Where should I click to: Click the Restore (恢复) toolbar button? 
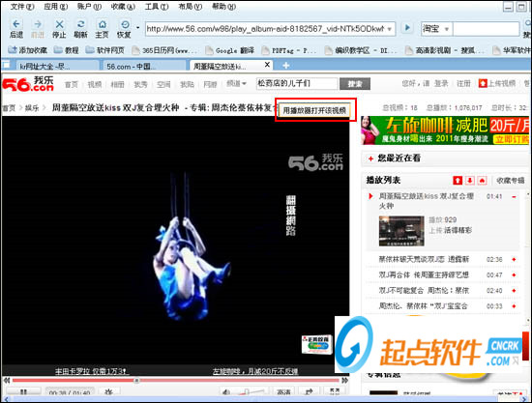coord(124,28)
